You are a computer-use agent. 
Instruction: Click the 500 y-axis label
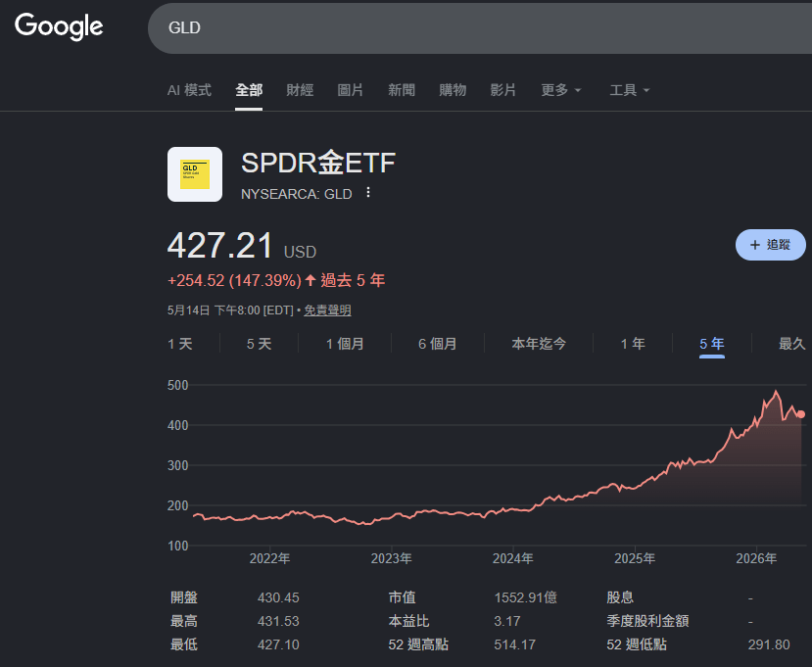coord(178,385)
